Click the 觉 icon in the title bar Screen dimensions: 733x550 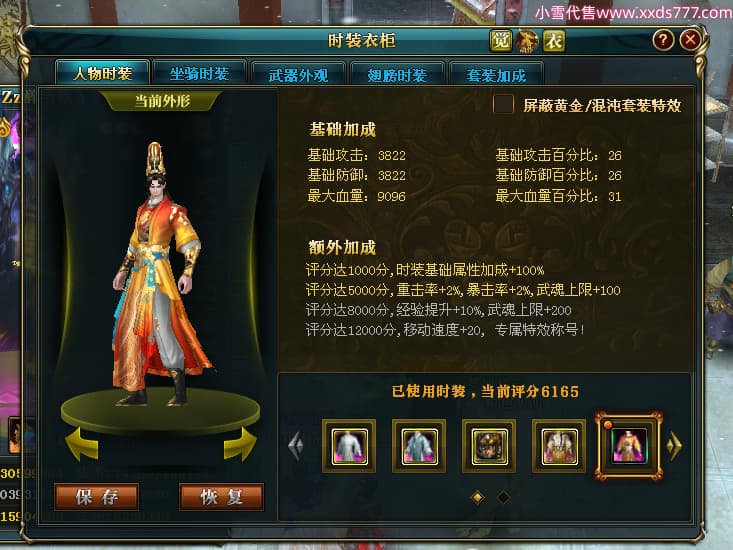point(501,41)
